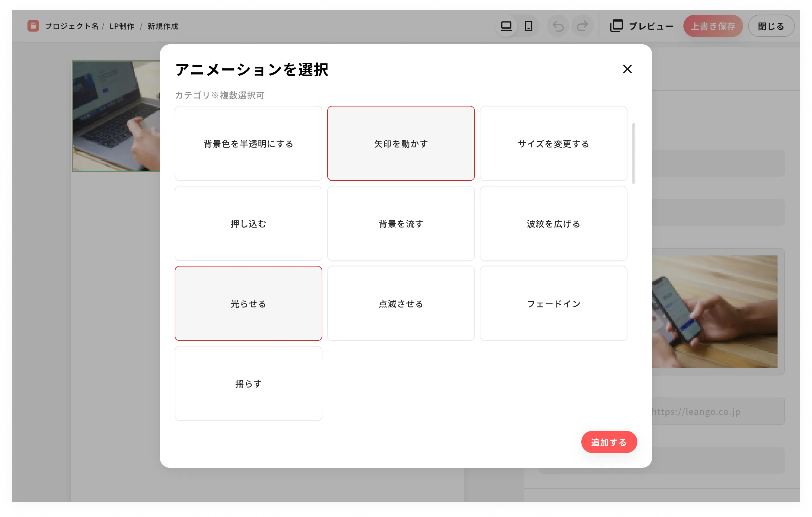Deselect the 矢印を動かす animation category

tap(400, 143)
